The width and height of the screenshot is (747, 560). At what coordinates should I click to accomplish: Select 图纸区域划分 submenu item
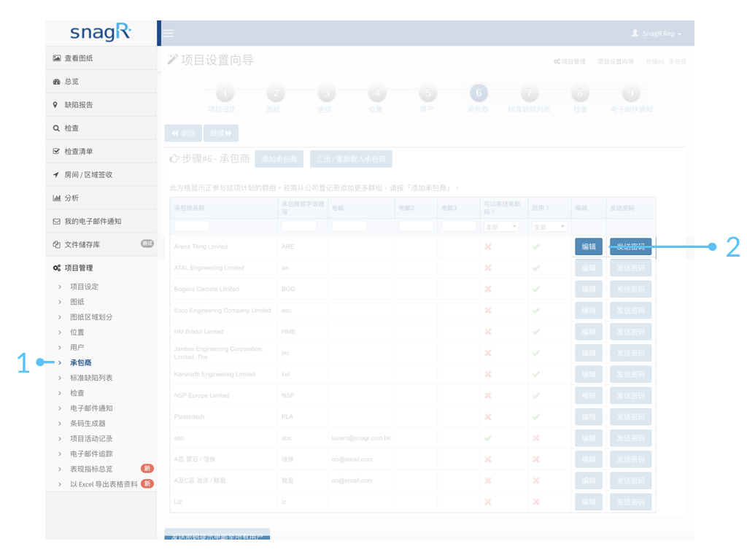(x=91, y=317)
